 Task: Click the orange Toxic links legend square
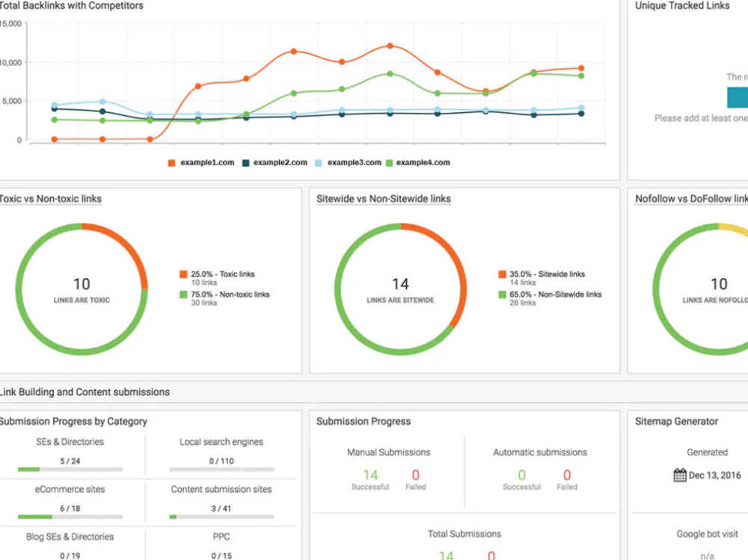coord(183,274)
